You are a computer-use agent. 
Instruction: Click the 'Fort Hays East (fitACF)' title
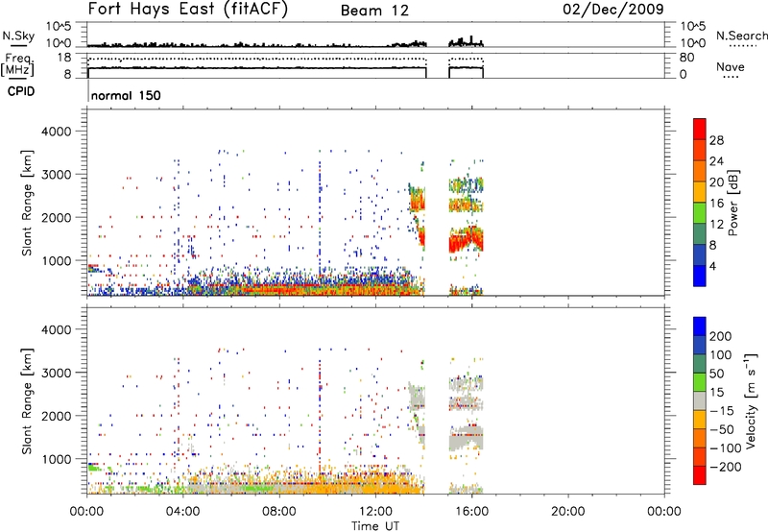(x=188, y=9)
